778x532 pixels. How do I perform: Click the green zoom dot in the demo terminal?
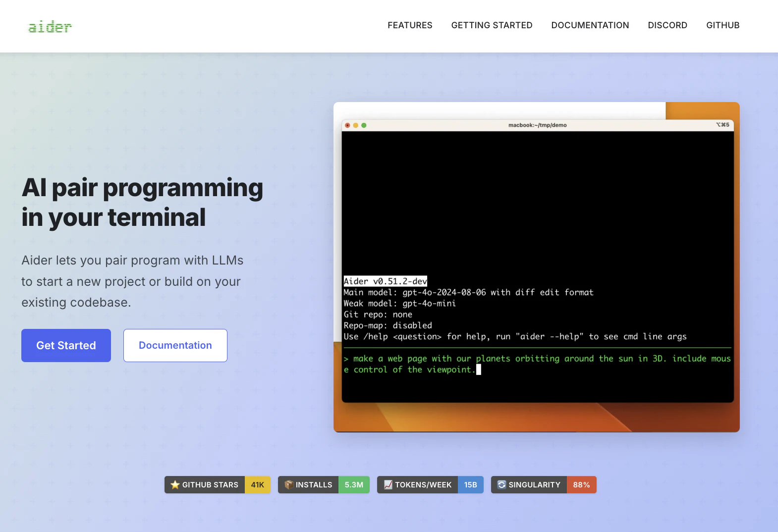pyautogui.click(x=364, y=125)
